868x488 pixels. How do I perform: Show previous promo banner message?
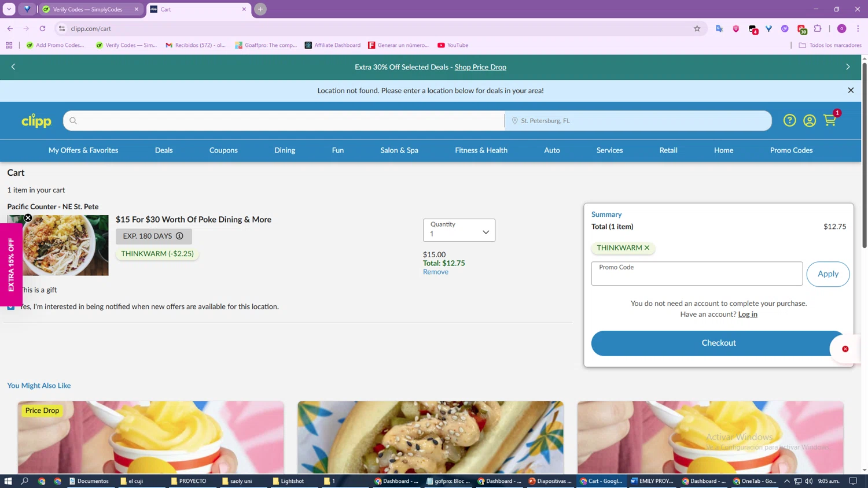[13, 67]
